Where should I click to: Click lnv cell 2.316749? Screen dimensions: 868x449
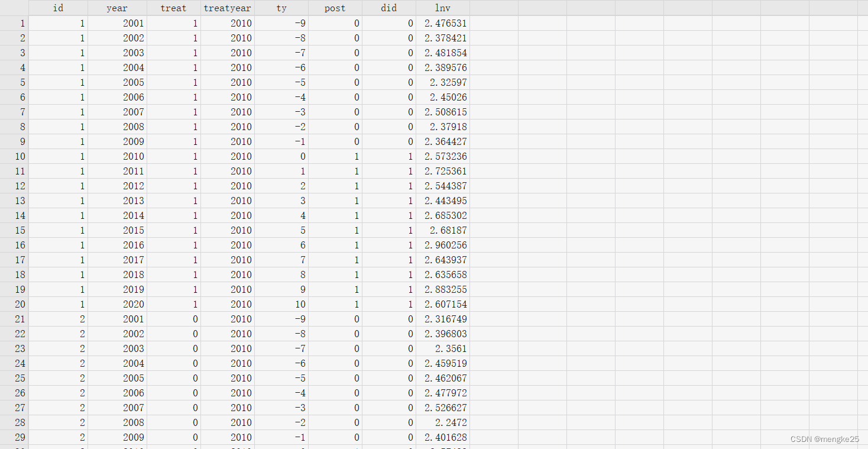[x=443, y=319]
